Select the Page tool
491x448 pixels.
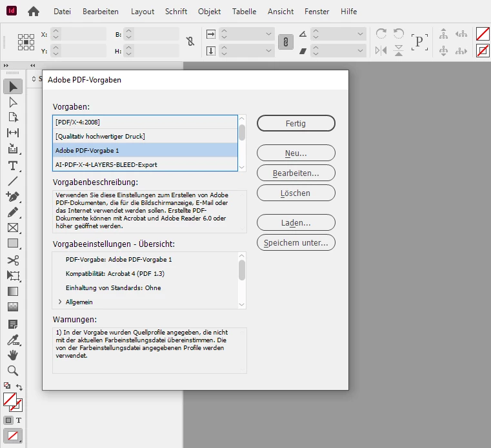(x=13, y=117)
